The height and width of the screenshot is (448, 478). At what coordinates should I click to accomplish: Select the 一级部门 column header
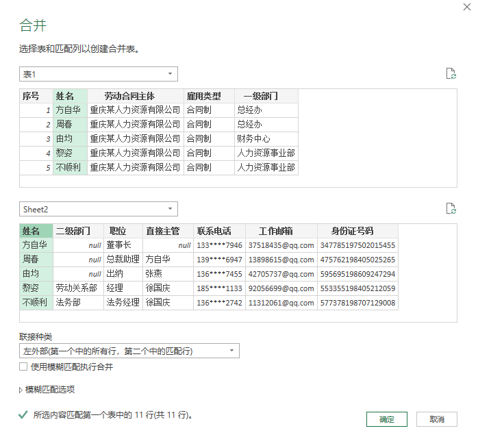[x=266, y=96]
